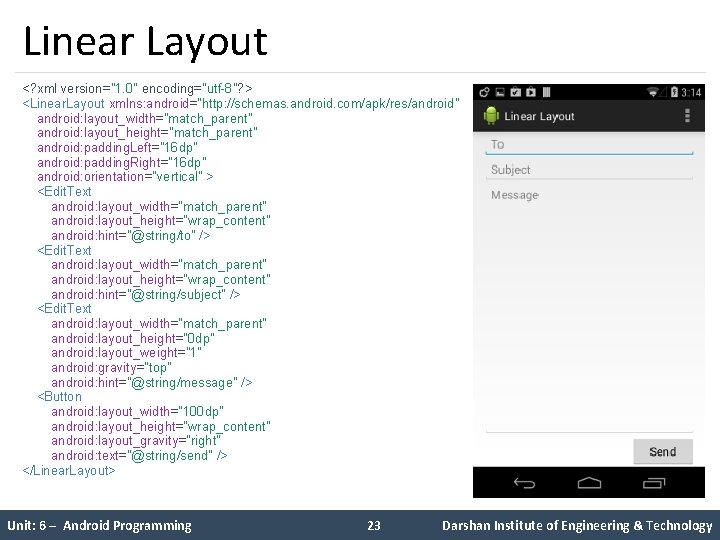This screenshot has width=720, height=540.
Task: Focus the Subject input field
Action: 589,170
